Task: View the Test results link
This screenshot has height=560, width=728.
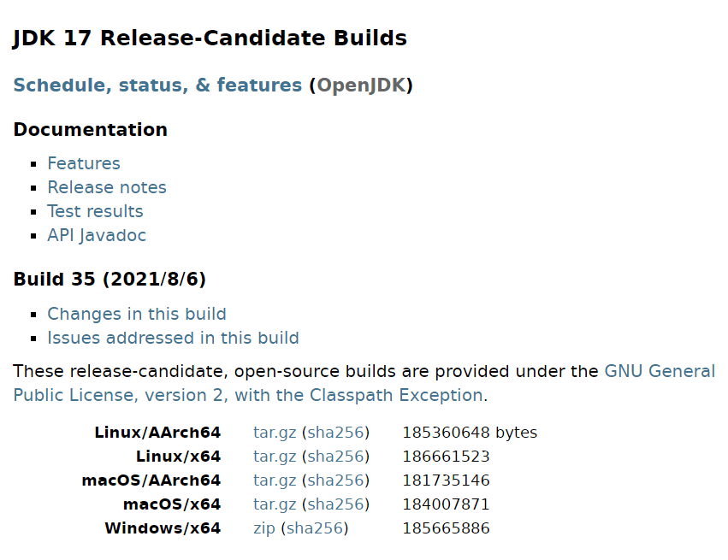Action: 95,211
